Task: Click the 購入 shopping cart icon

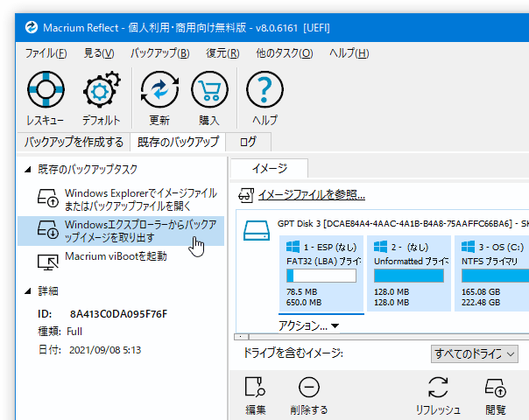Action: point(209,89)
